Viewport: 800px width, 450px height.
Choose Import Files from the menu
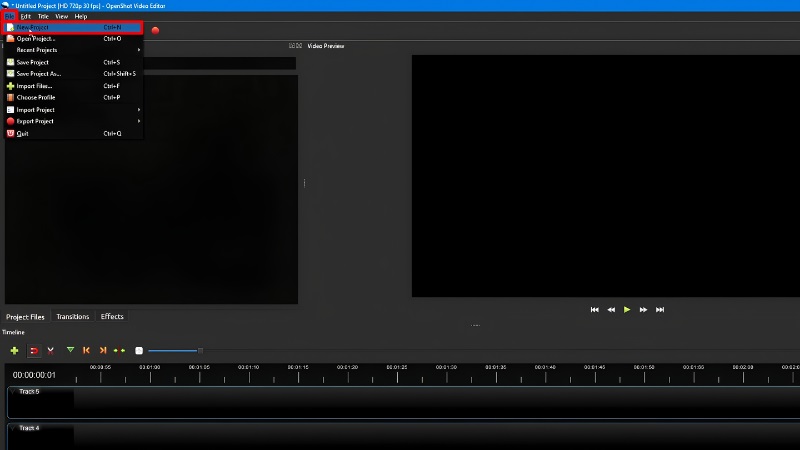[x=72, y=86]
